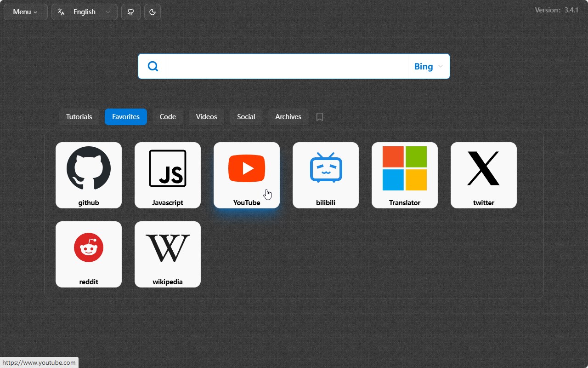Image resolution: width=588 pixels, height=368 pixels.
Task: Open the Bing search engine dropdown
Action: [x=427, y=66]
